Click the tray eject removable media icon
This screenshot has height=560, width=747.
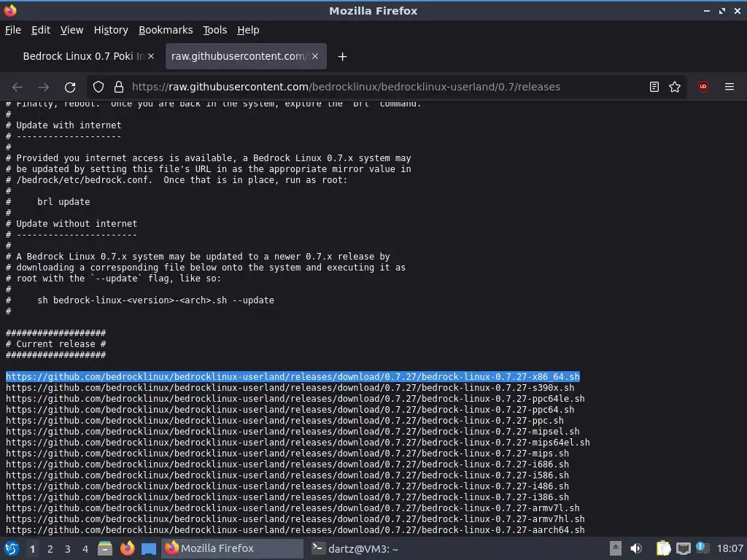(x=616, y=548)
